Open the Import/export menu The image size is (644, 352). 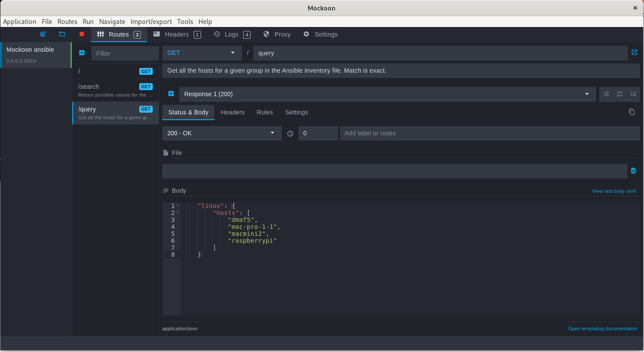coord(151,21)
